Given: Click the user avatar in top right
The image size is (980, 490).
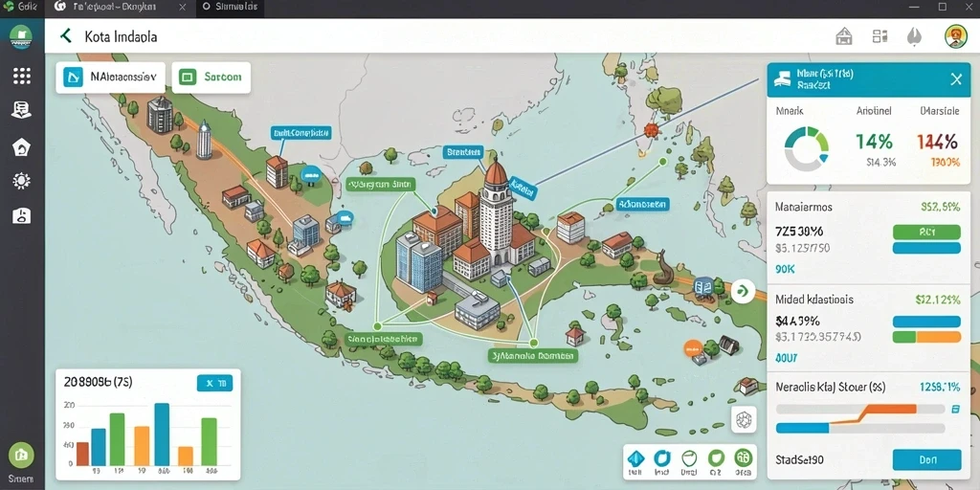Looking at the screenshot, I should click(956, 36).
